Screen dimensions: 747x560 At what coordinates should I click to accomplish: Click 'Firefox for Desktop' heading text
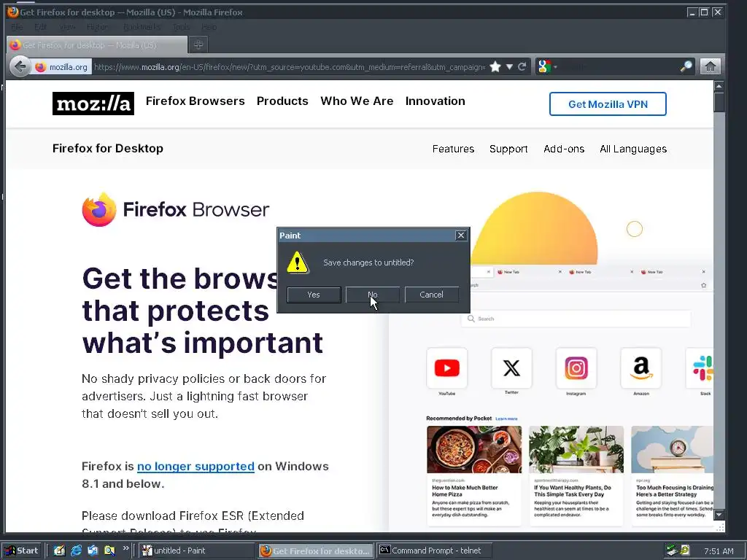click(x=108, y=149)
